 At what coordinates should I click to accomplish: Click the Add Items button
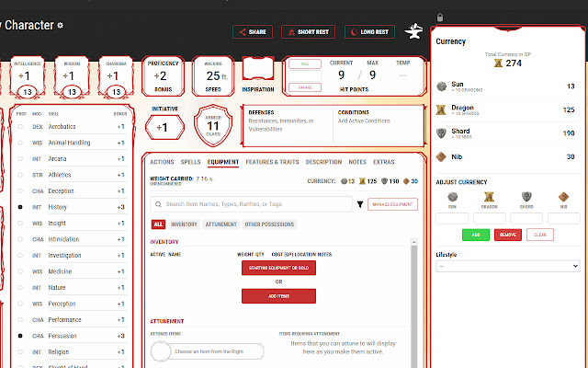[278, 296]
